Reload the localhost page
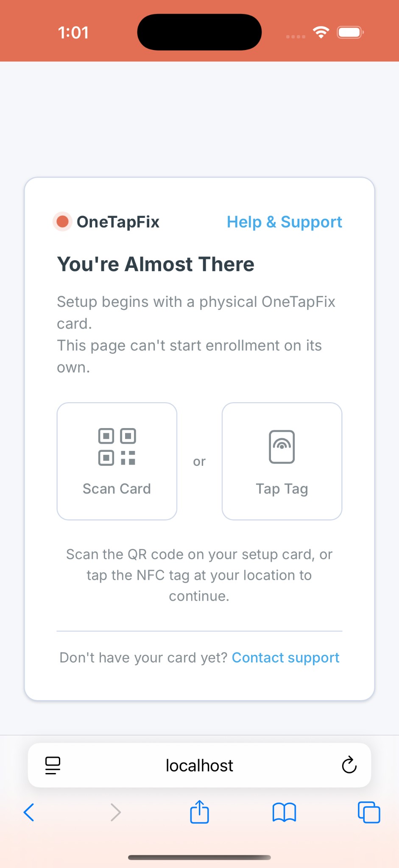The height and width of the screenshot is (868, 399). [x=349, y=765]
